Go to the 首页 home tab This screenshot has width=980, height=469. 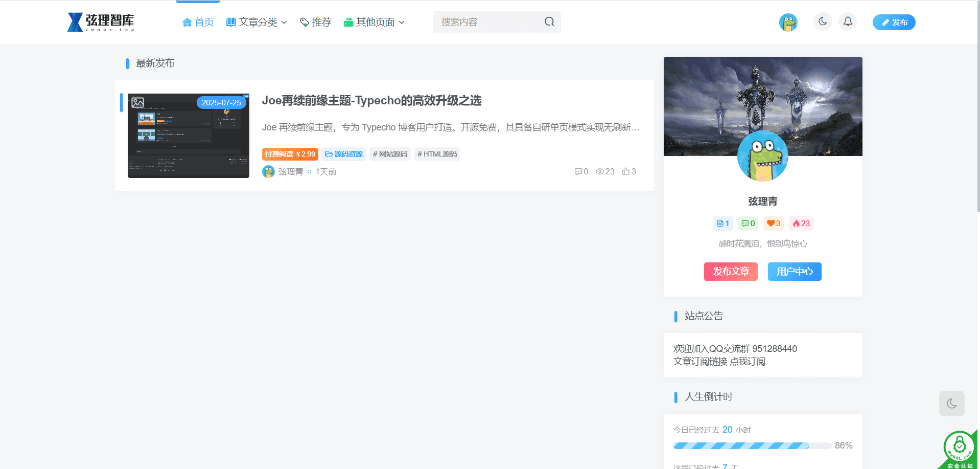click(x=198, y=23)
